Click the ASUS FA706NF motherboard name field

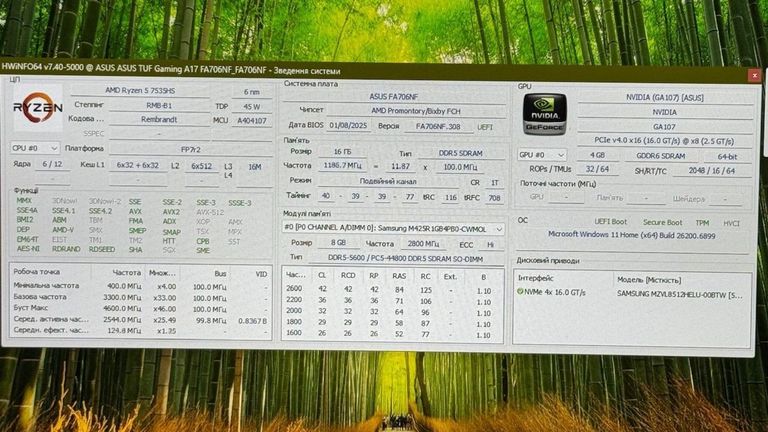(x=391, y=96)
